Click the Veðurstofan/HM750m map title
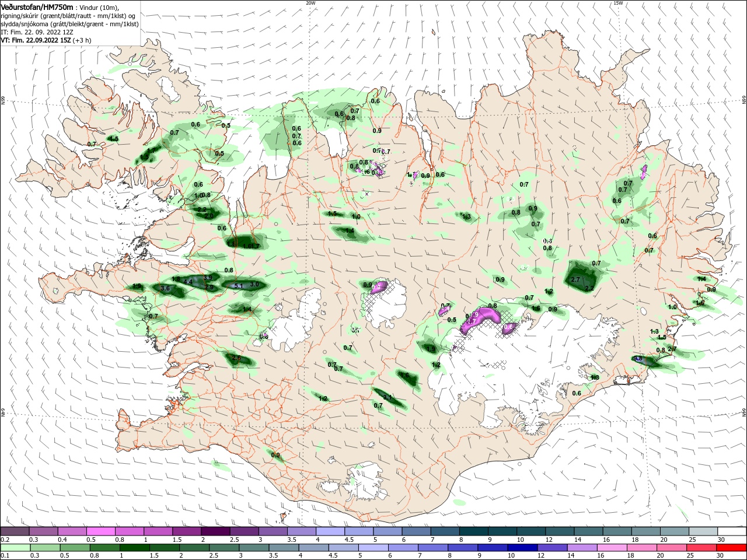Viewport: 747px width, 560px height. click(x=37, y=6)
